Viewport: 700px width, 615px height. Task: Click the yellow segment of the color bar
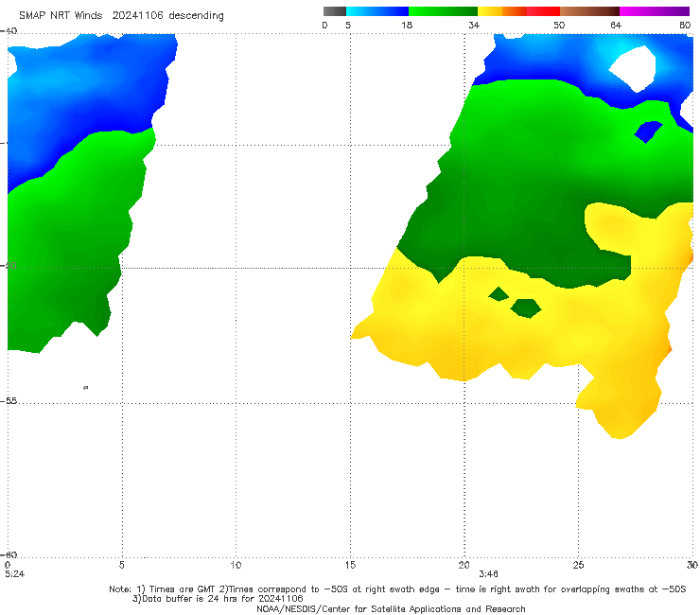[490, 11]
